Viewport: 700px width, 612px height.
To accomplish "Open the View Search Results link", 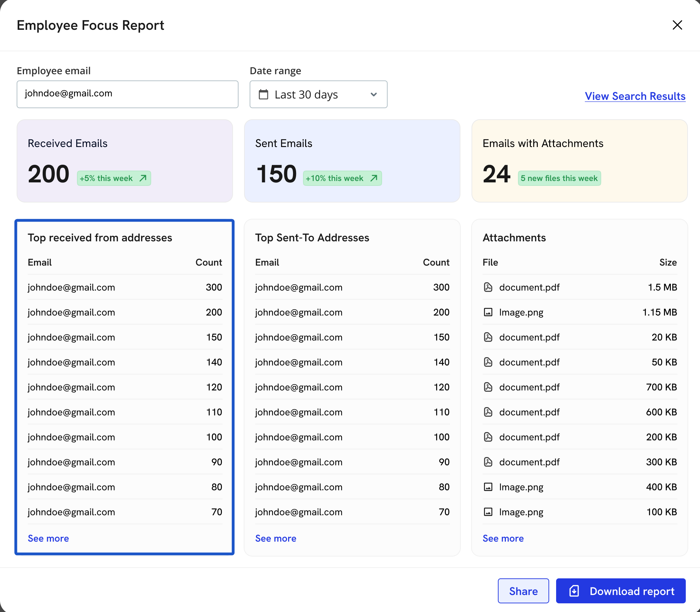I will point(635,96).
